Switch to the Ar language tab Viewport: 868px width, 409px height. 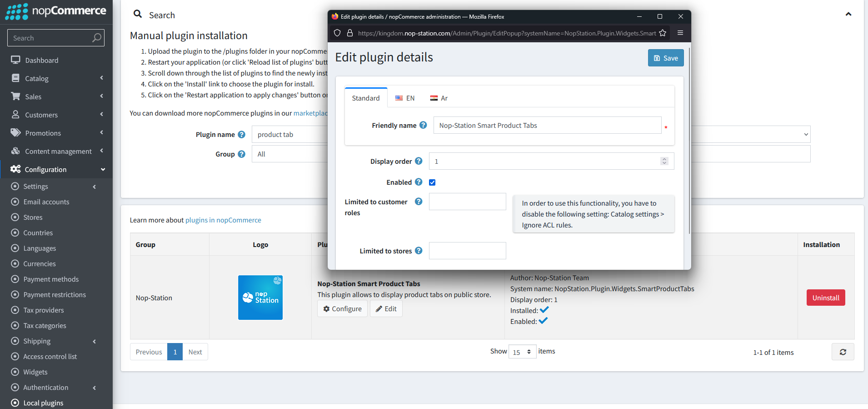[x=439, y=98]
